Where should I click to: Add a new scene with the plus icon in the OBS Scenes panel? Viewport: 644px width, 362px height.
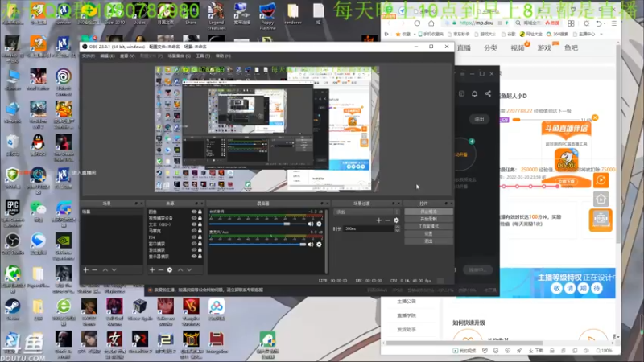click(86, 270)
